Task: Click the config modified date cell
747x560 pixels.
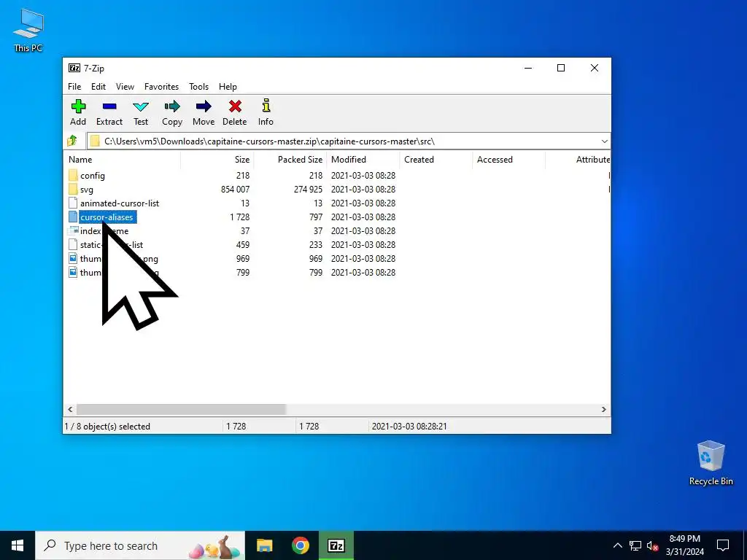Action: (x=363, y=175)
